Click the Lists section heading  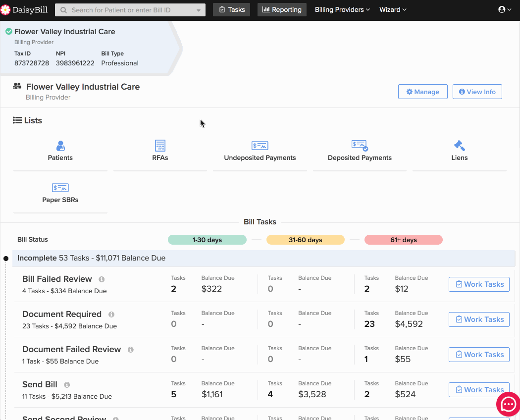pyautogui.click(x=28, y=120)
